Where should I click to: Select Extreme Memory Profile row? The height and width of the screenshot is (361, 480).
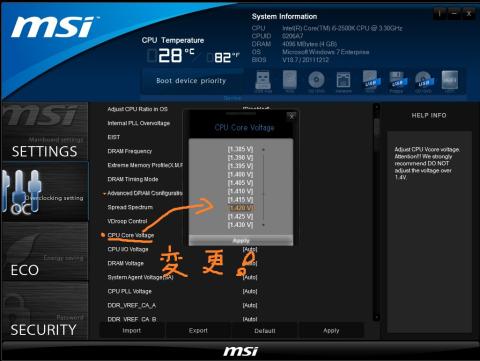pos(145,165)
